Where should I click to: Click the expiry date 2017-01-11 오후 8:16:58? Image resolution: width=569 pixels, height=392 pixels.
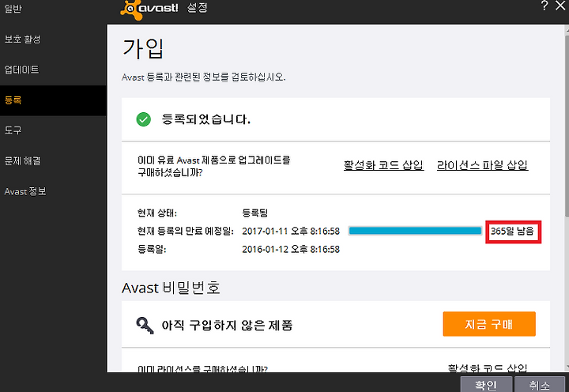click(x=291, y=232)
